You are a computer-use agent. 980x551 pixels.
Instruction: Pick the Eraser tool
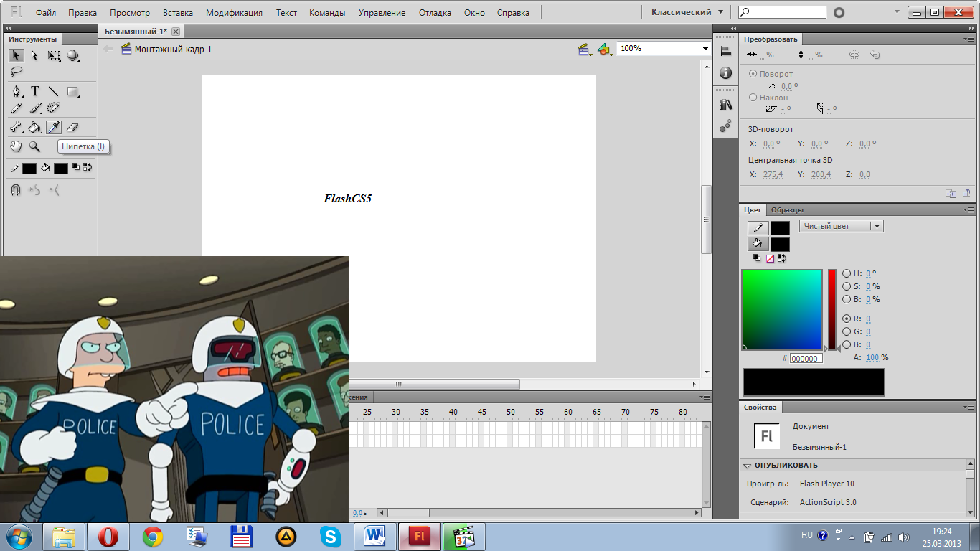[x=72, y=127]
